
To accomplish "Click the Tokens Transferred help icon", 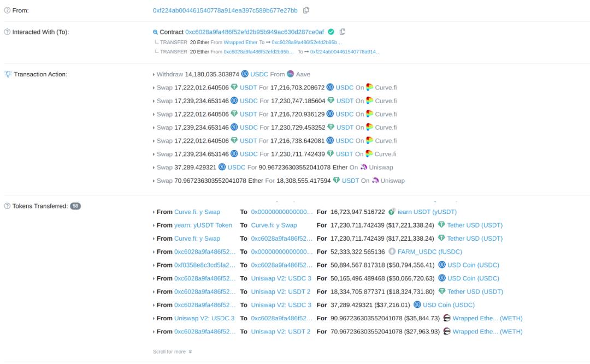I will [7, 206].
